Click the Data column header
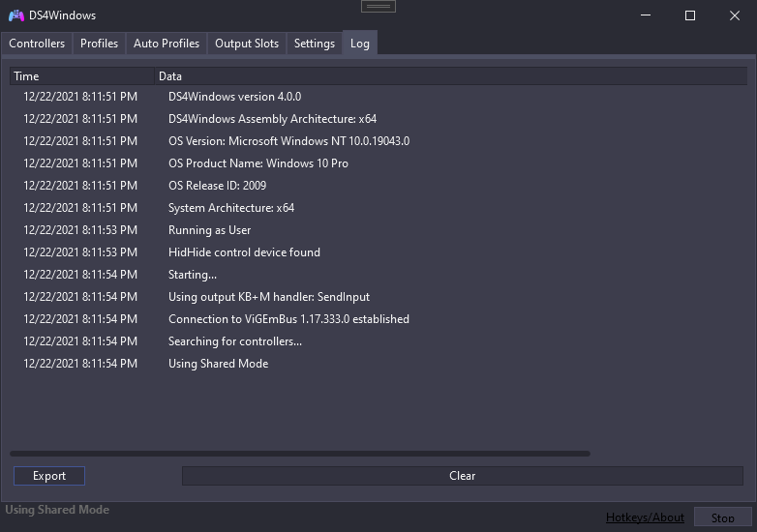This screenshot has width=757, height=532. [x=451, y=76]
